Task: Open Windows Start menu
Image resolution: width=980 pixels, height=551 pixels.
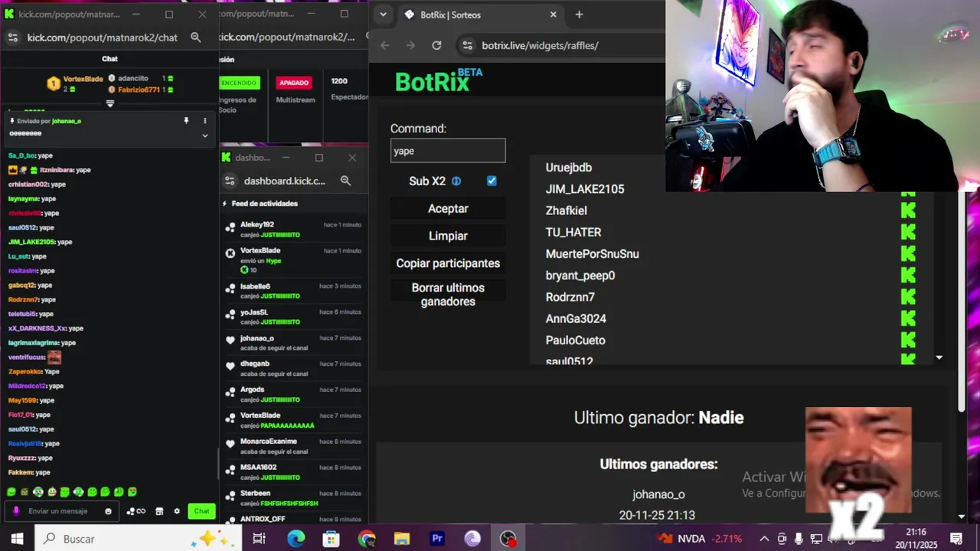Action: point(17,539)
